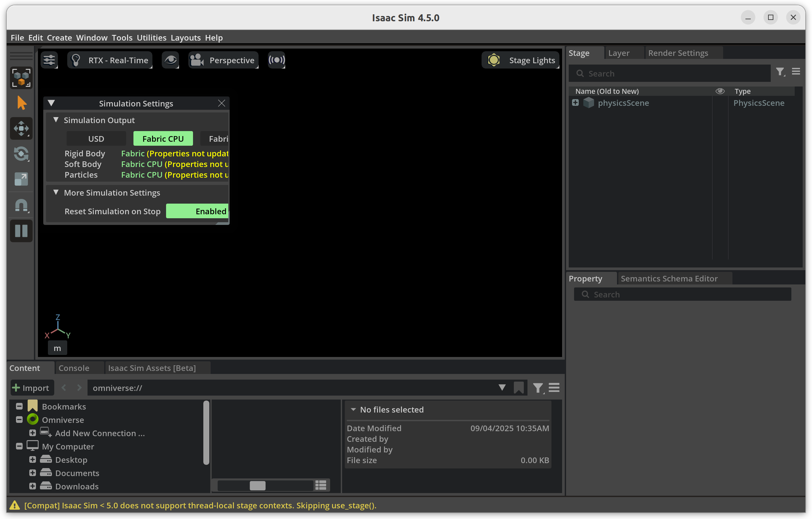Screen dimensions: 812x519
Task: Click the Perspective camera icon
Action: [197, 60]
